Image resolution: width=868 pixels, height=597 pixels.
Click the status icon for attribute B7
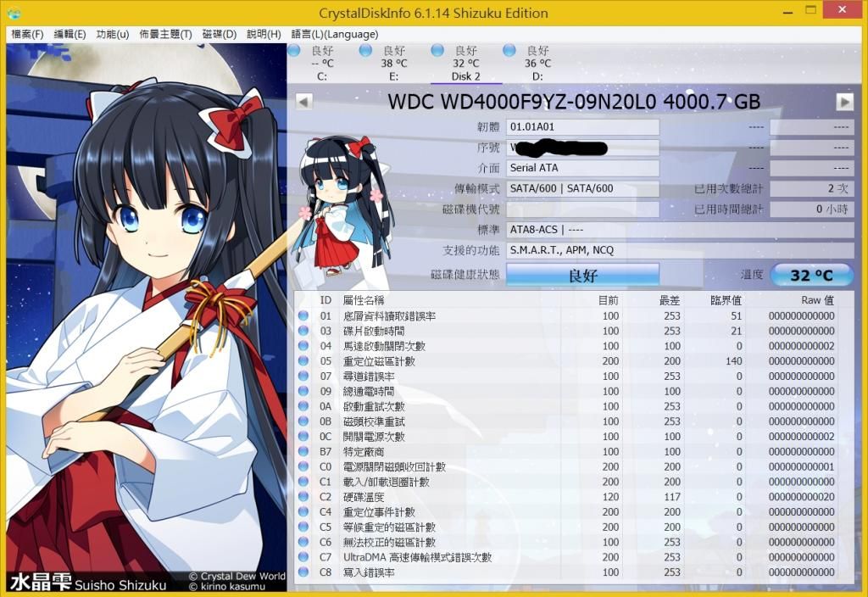[303, 451]
